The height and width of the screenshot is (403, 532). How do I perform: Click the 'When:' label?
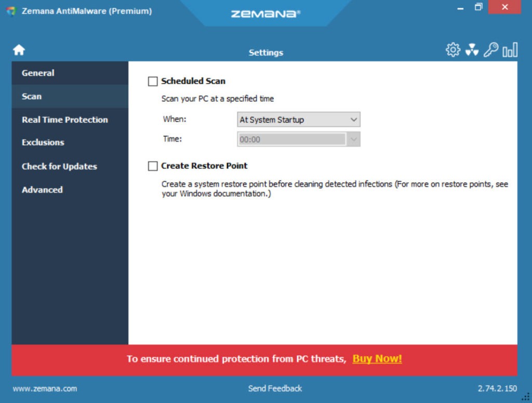[175, 119]
